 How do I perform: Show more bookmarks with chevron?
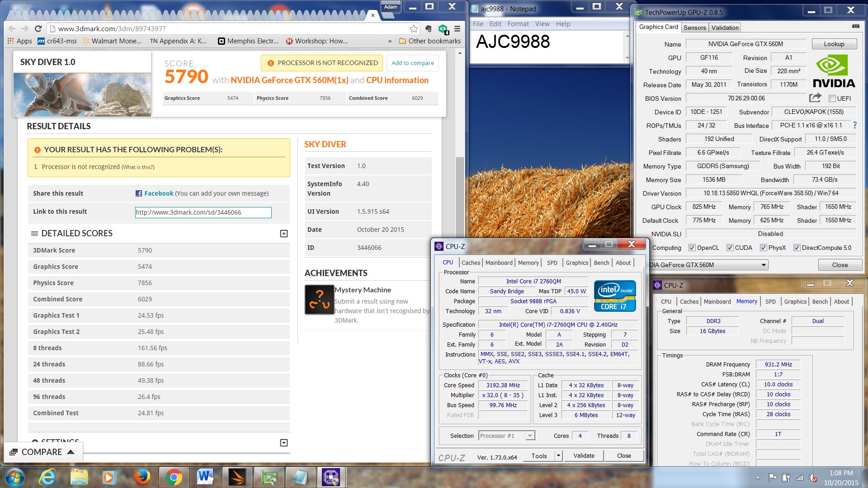(x=390, y=41)
